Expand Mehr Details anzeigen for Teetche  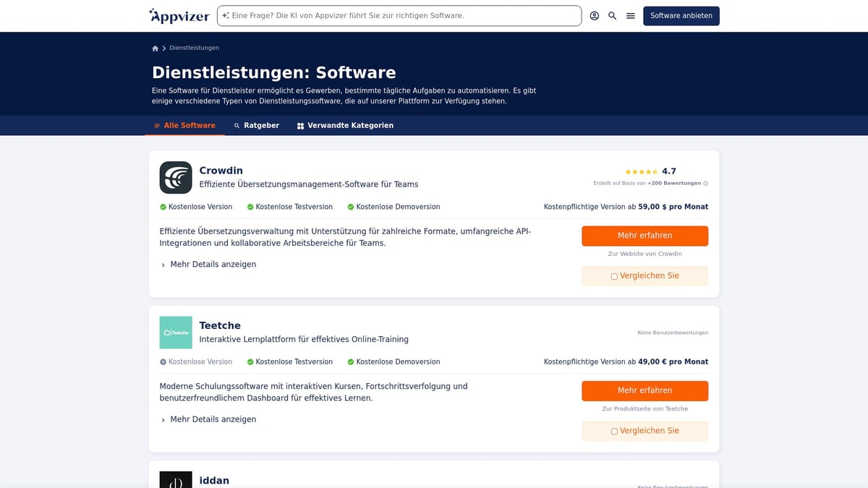208,419
